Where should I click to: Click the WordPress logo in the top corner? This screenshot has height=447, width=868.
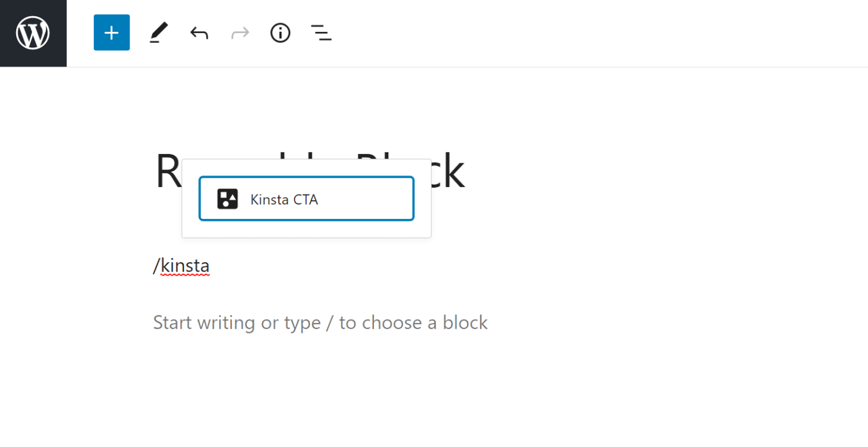33,32
